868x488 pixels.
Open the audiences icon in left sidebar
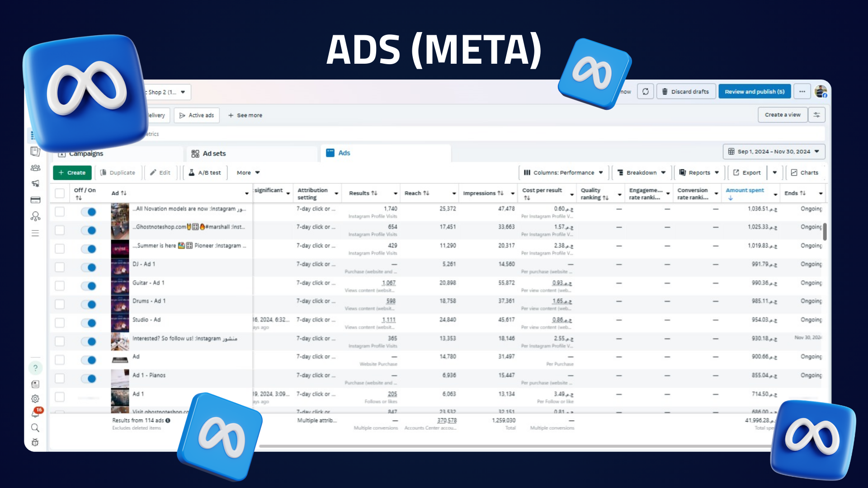(35, 168)
